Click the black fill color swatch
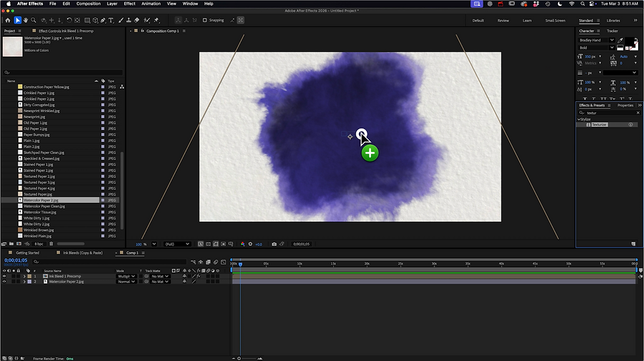Viewport: 644px width, 361px height. [629, 41]
